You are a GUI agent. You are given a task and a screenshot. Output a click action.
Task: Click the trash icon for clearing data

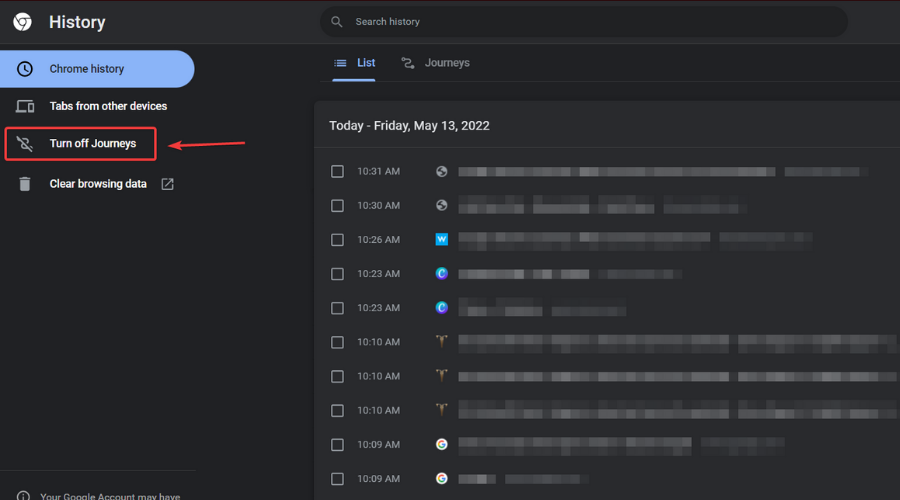(x=25, y=184)
